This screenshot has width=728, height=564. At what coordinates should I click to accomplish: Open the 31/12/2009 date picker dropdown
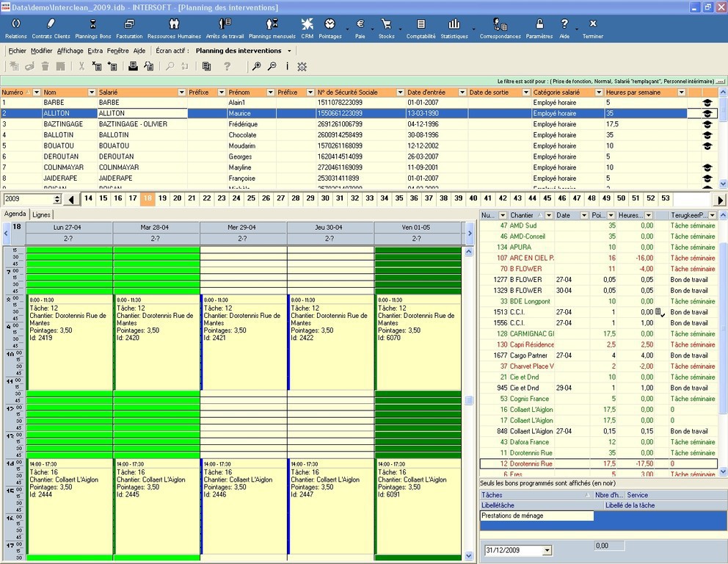click(546, 550)
